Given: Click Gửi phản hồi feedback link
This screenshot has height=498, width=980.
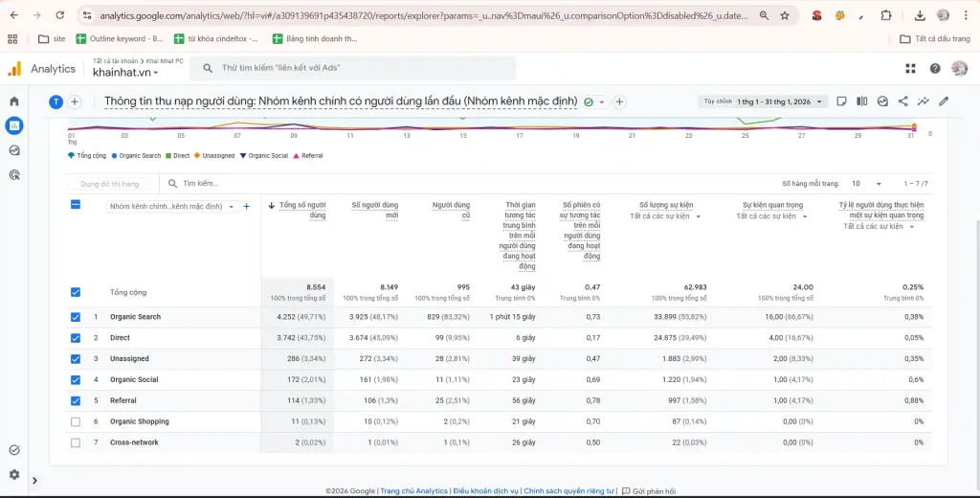Looking at the screenshot, I should click(649, 491).
